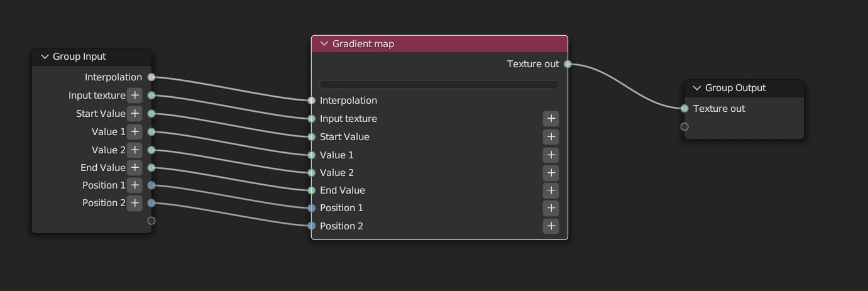Image resolution: width=868 pixels, height=291 pixels.
Task: Click plus icon on Gradient map Value 2 row
Action: 551,173
